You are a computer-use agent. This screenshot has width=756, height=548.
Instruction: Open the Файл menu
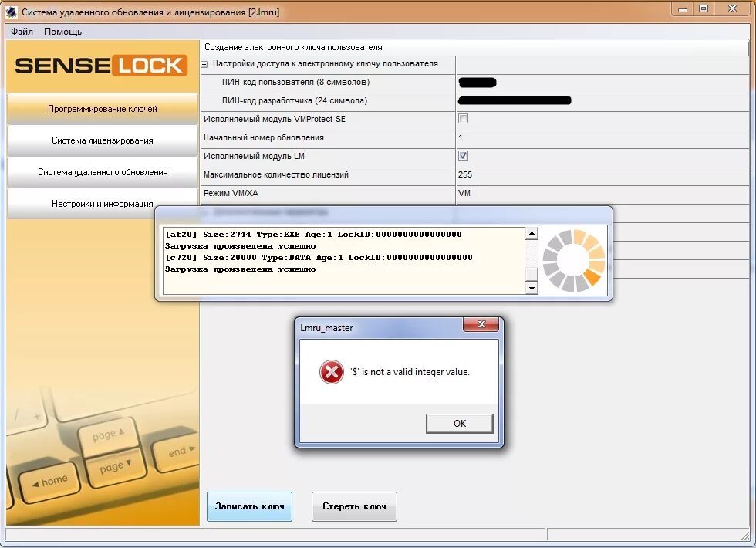click(22, 32)
